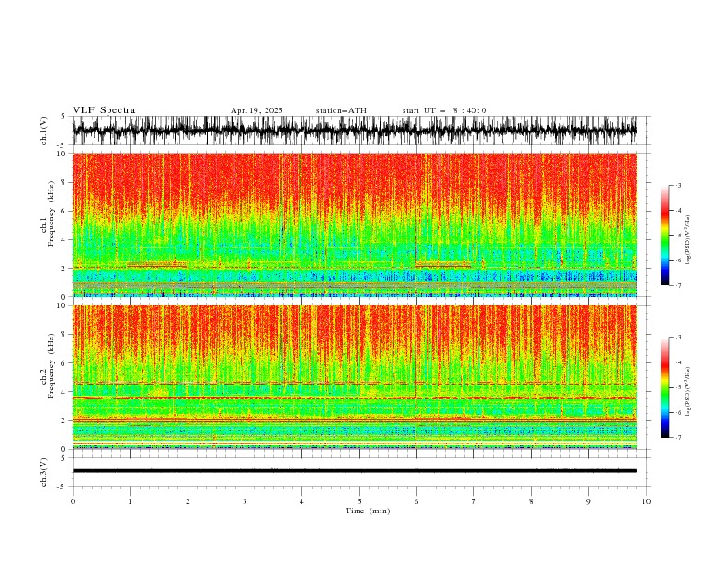Click the ch.2 Frequency (kHz) axis label
Screen dimensions: 728x563
(48, 366)
